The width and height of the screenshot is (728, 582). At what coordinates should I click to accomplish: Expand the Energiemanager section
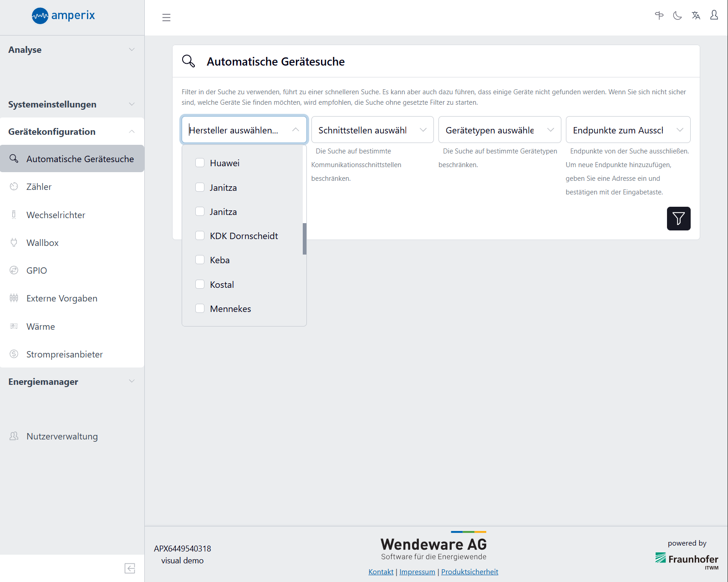click(72, 382)
